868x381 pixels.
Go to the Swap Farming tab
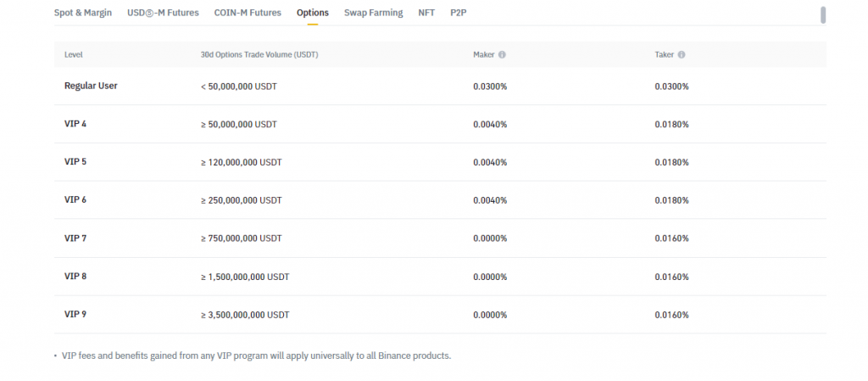pyautogui.click(x=374, y=14)
